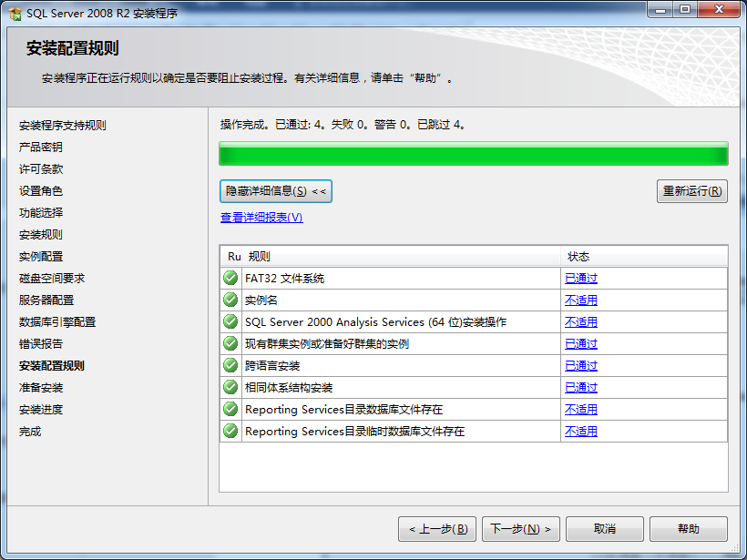Image resolution: width=747 pixels, height=560 pixels.
Task: Click the 相同体系结构安装 rule name
Action: click(289, 388)
